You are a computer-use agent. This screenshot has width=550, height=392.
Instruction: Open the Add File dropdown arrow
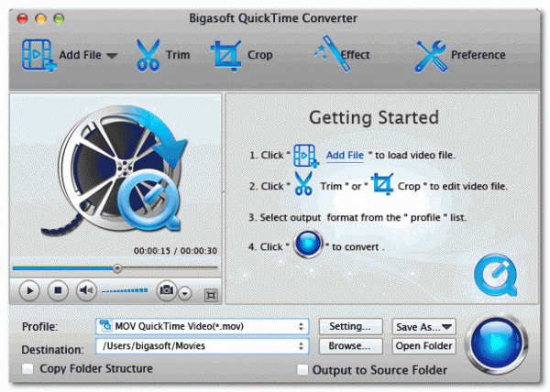click(112, 56)
